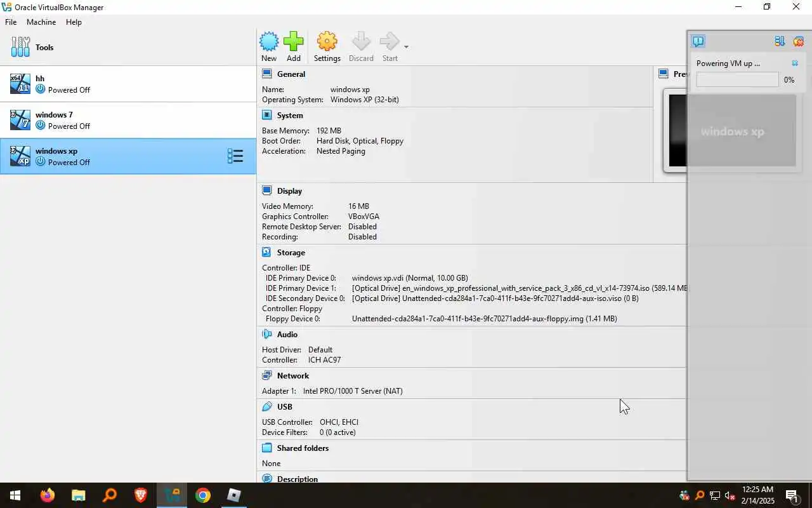The image size is (812, 508).
Task: Click the network tray icon
Action: pos(715,495)
